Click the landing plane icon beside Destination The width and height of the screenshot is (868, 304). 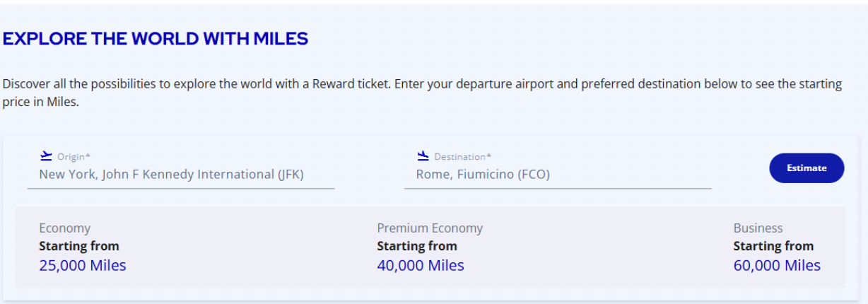[x=423, y=156]
